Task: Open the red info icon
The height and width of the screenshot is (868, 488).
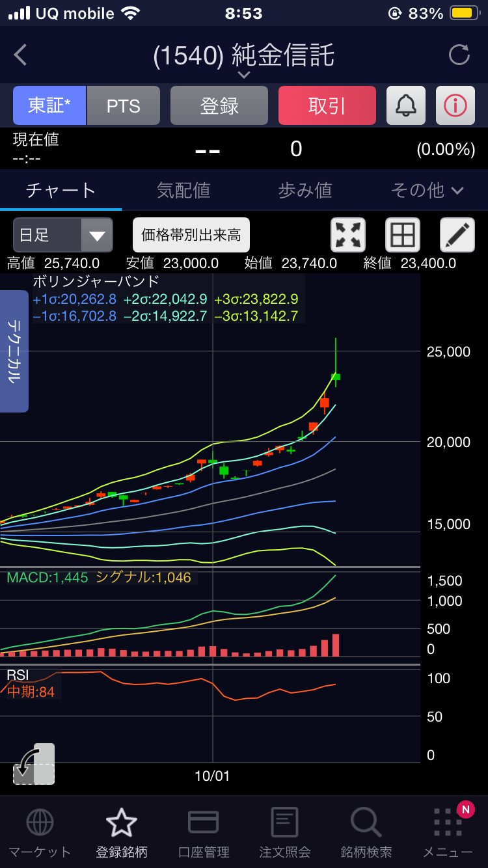Action: click(455, 105)
